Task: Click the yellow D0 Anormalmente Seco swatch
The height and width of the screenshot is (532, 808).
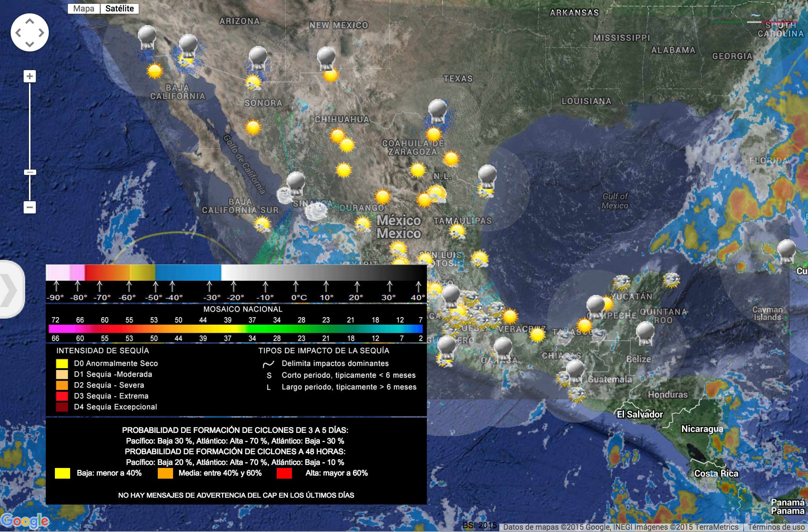Action: [x=62, y=364]
